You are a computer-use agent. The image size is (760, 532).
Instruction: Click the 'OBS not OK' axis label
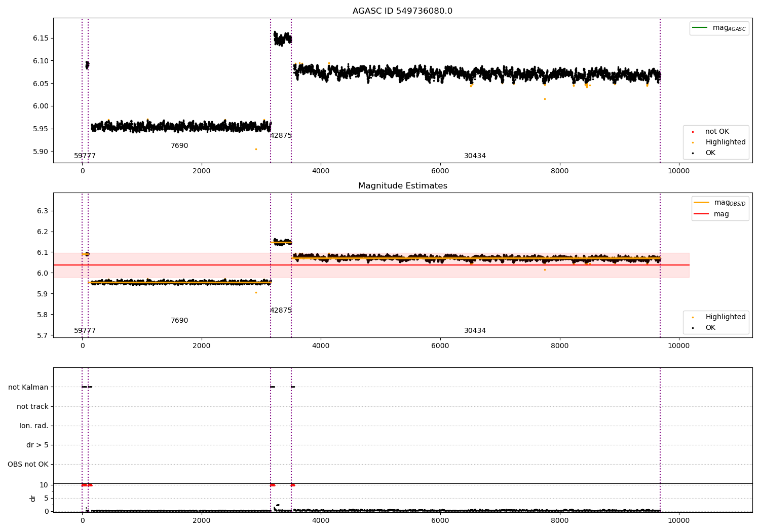[28, 464]
